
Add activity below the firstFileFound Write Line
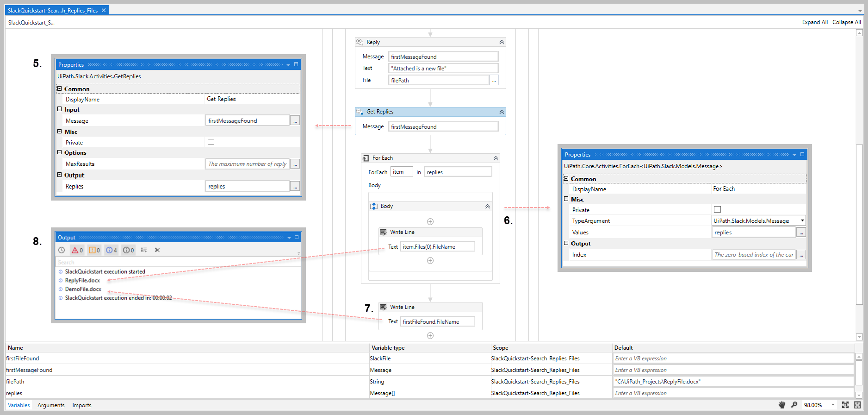(x=430, y=335)
